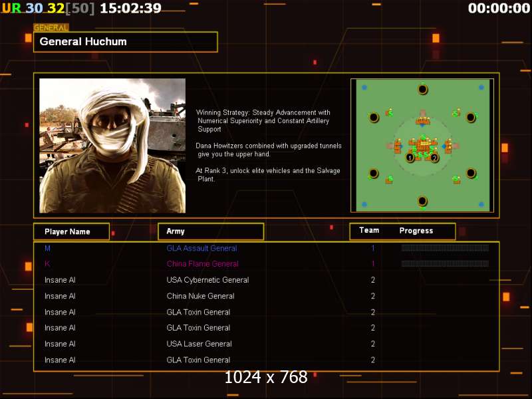Click the green minimap preview
Image resolution: width=532 pixels, height=399 pixels.
click(x=422, y=146)
